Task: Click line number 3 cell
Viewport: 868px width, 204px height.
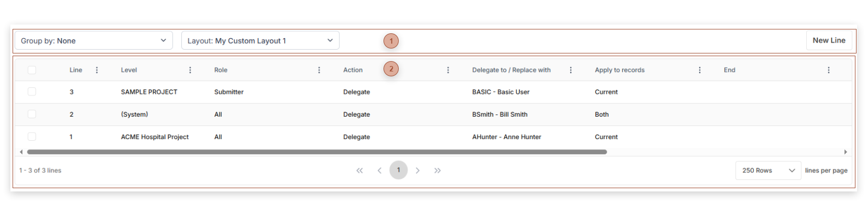Action: point(72,92)
